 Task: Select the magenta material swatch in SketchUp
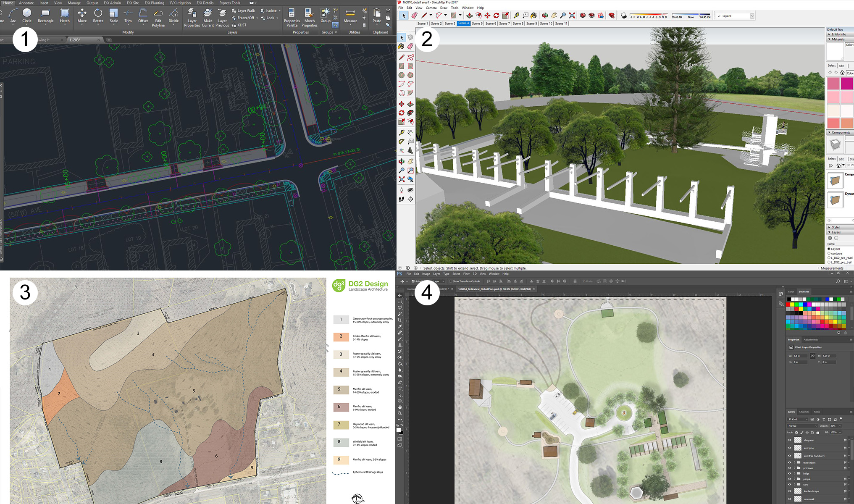click(x=847, y=84)
